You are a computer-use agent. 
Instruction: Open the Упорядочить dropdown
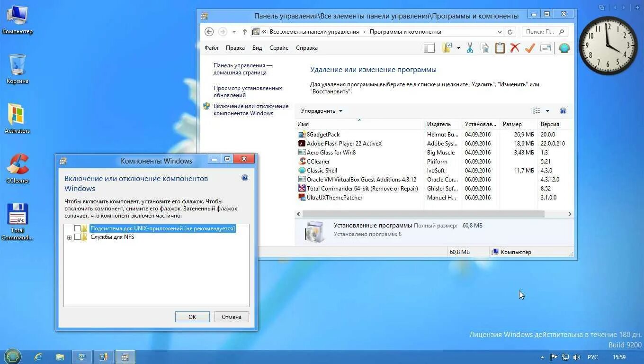point(322,111)
